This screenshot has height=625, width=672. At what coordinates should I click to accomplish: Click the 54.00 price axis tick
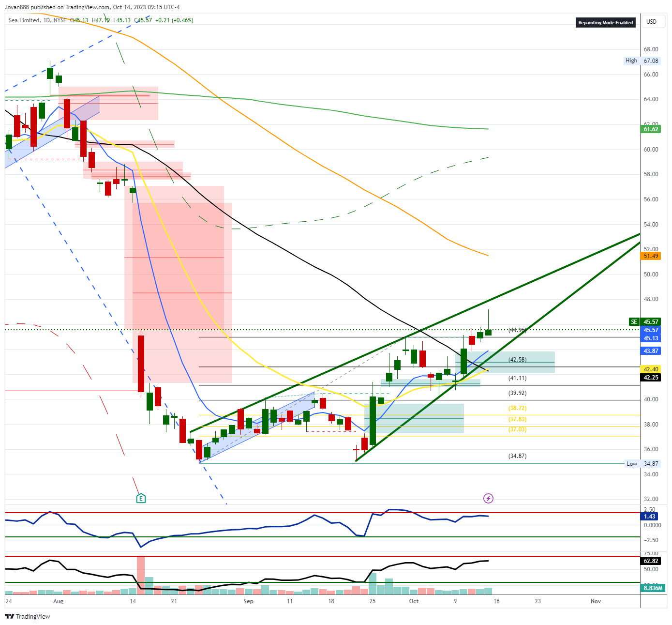[x=651, y=225]
